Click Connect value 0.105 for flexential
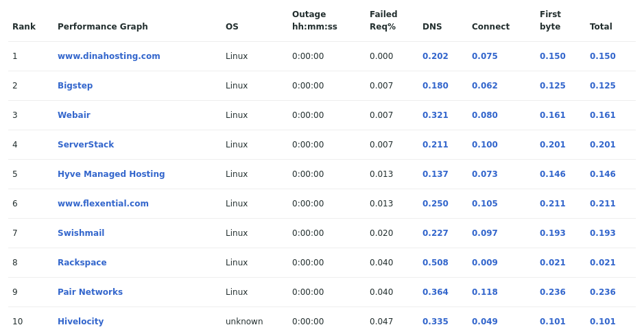 coord(485,204)
